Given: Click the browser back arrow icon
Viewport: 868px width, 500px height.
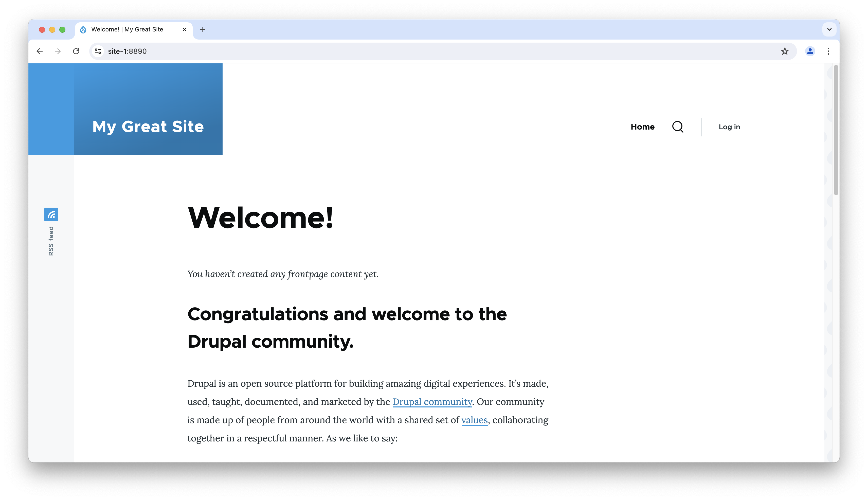Looking at the screenshot, I should (x=39, y=51).
